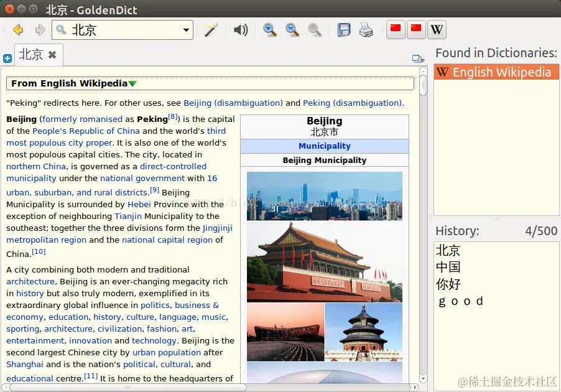Play pronunciation with the speaker icon
This screenshot has height=392, width=561.
tap(241, 30)
